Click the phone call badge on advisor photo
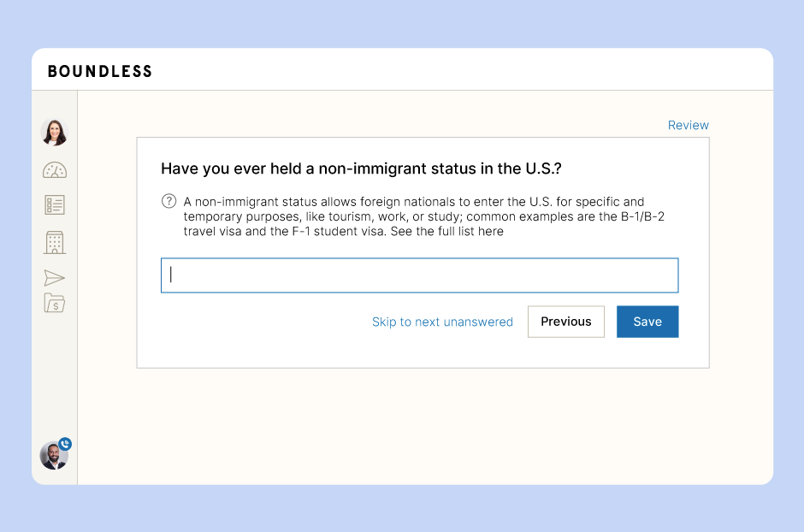The width and height of the screenshot is (804, 532). click(65, 444)
